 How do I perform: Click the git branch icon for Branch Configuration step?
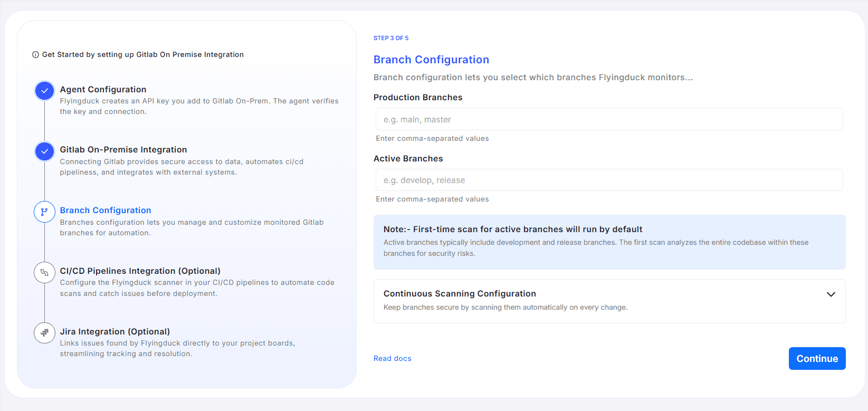(x=44, y=212)
